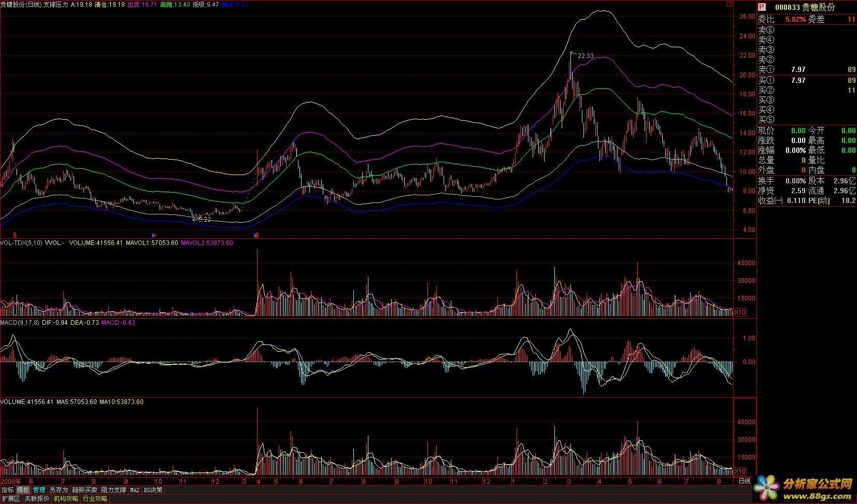
Task: Click 另存为 to save template
Action: pos(59,489)
